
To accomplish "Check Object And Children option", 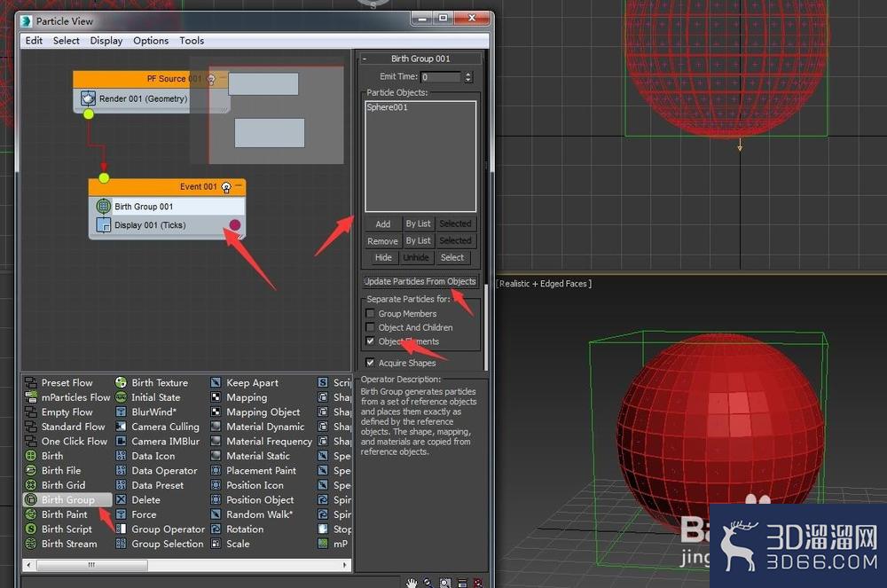I will [371, 327].
